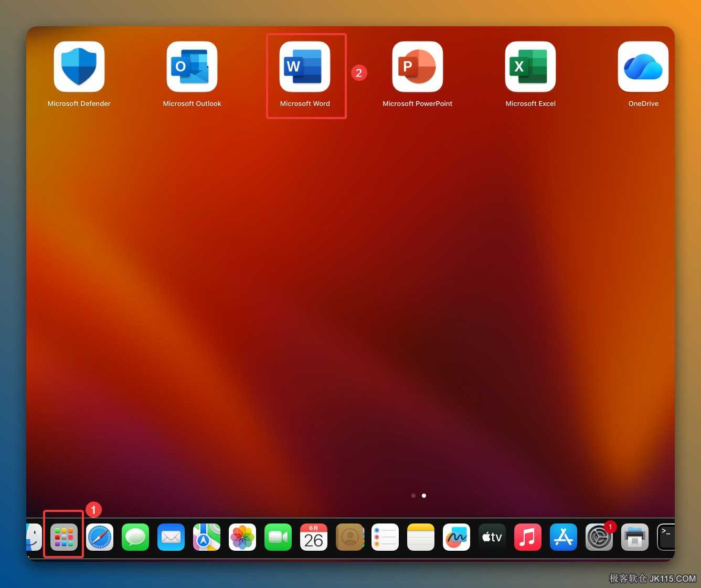
Task: Launch Microsoft Excel
Action: (530, 67)
